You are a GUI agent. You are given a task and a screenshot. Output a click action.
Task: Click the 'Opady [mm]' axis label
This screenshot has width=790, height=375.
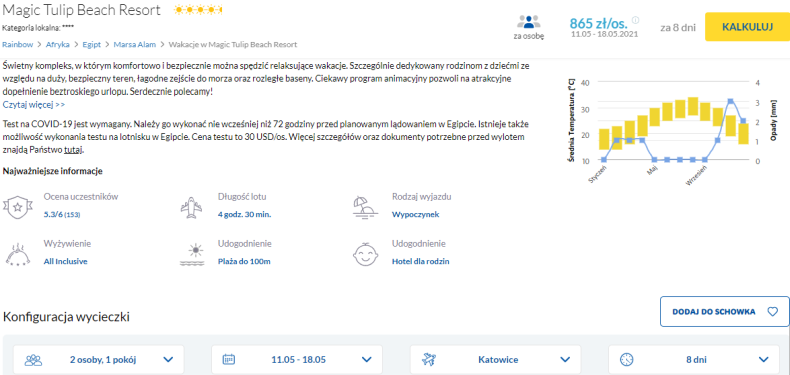[773, 119]
